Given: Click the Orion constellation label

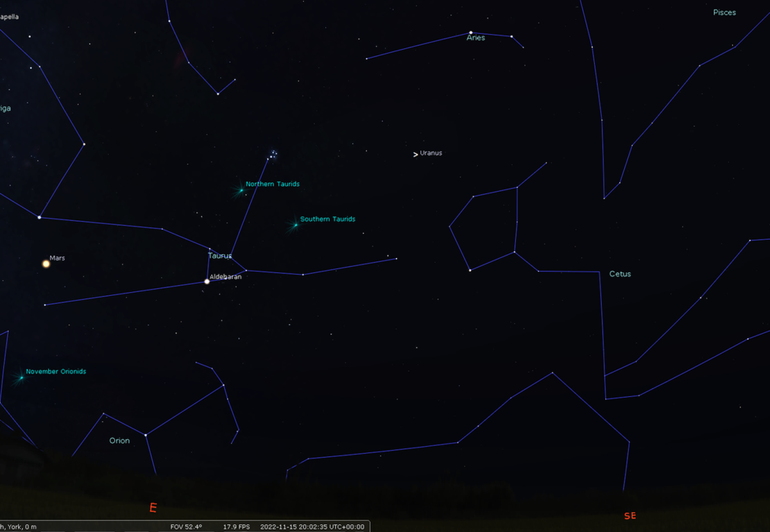Looking at the screenshot, I should (x=119, y=441).
